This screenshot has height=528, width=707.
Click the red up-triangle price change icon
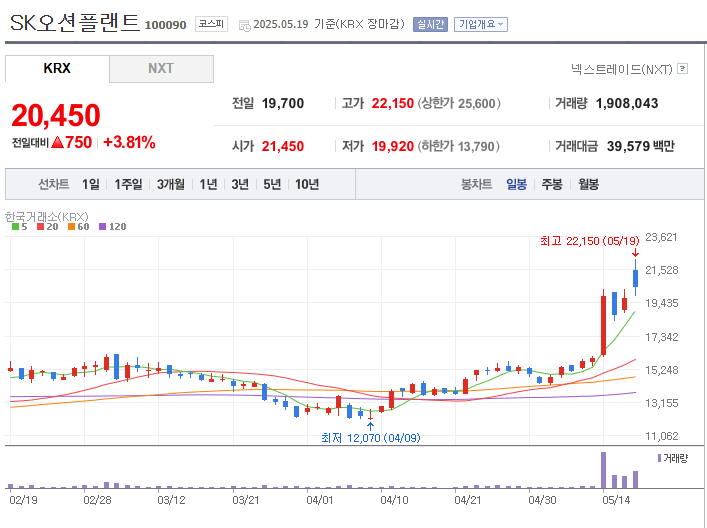click(58, 142)
